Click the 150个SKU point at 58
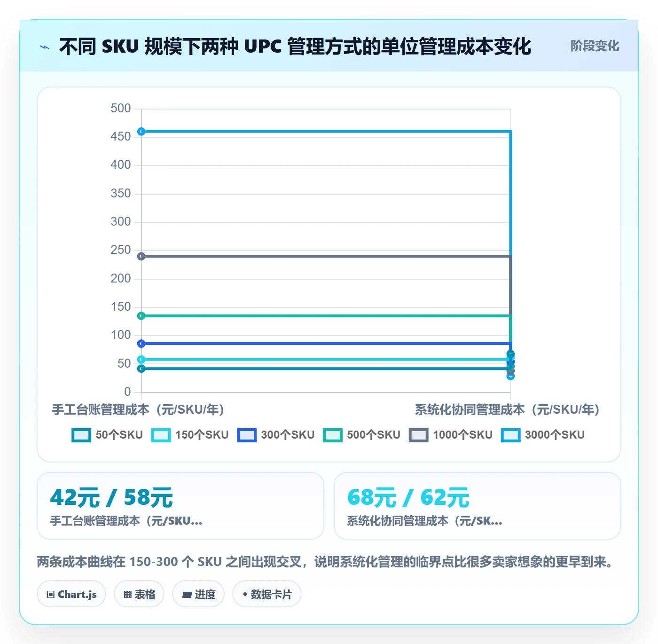 coord(141,360)
